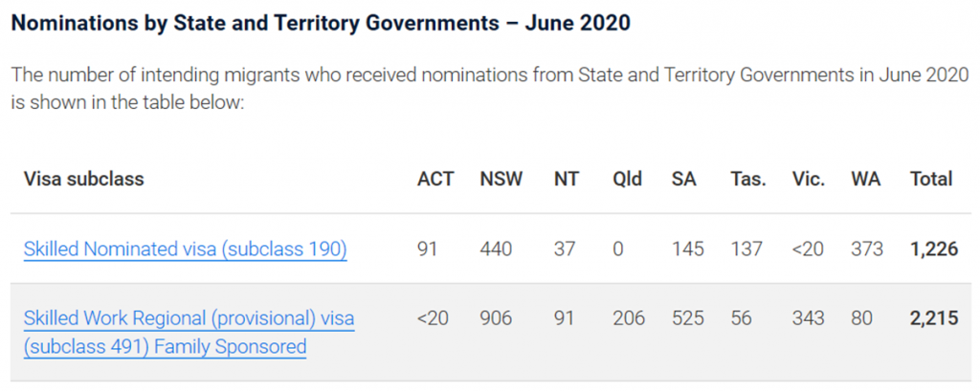Click the NSW value 440 cell
This screenshot has width=980, height=392.
click(x=496, y=250)
